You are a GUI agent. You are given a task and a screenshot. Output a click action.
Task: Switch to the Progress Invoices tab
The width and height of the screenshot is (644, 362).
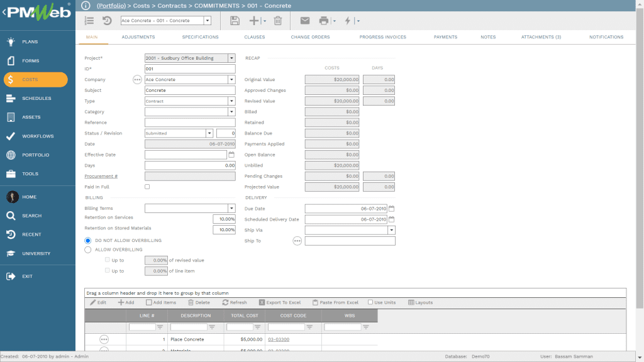point(383,37)
